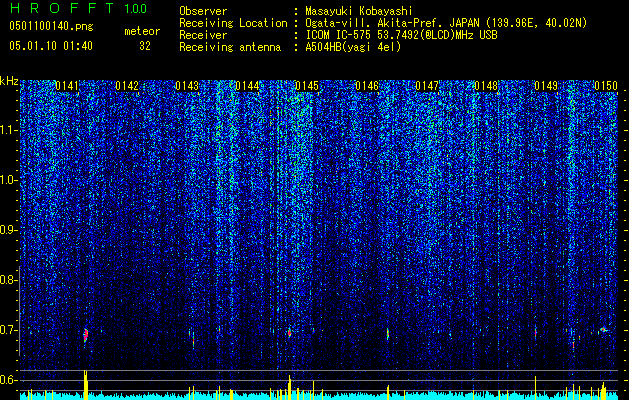Click the meteor echo after 0143
Viewport: 629px width, 400px height.
point(193,340)
